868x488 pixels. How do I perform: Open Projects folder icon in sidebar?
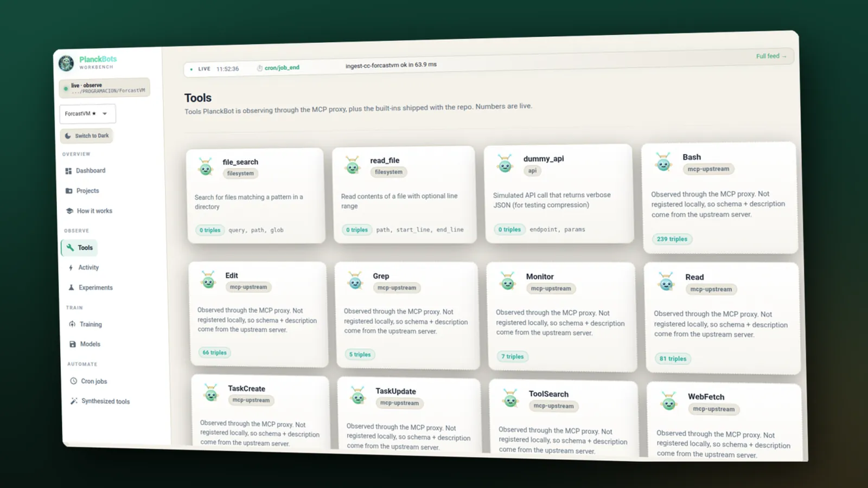(x=69, y=191)
